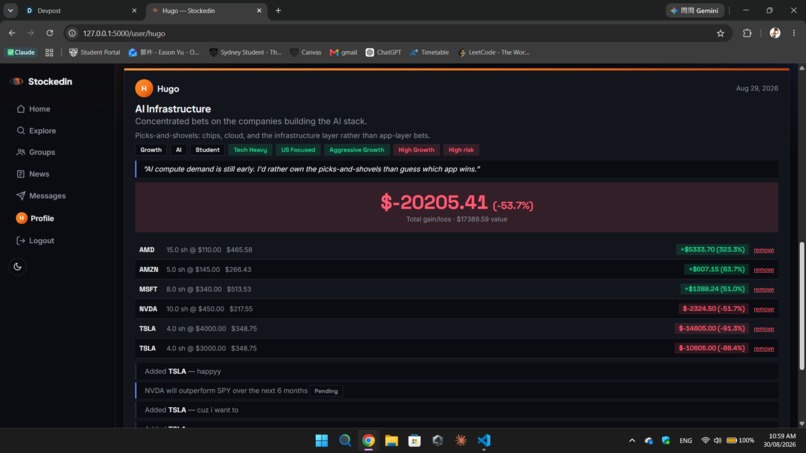
Task: Open the Windows Start menu
Action: coord(322,441)
